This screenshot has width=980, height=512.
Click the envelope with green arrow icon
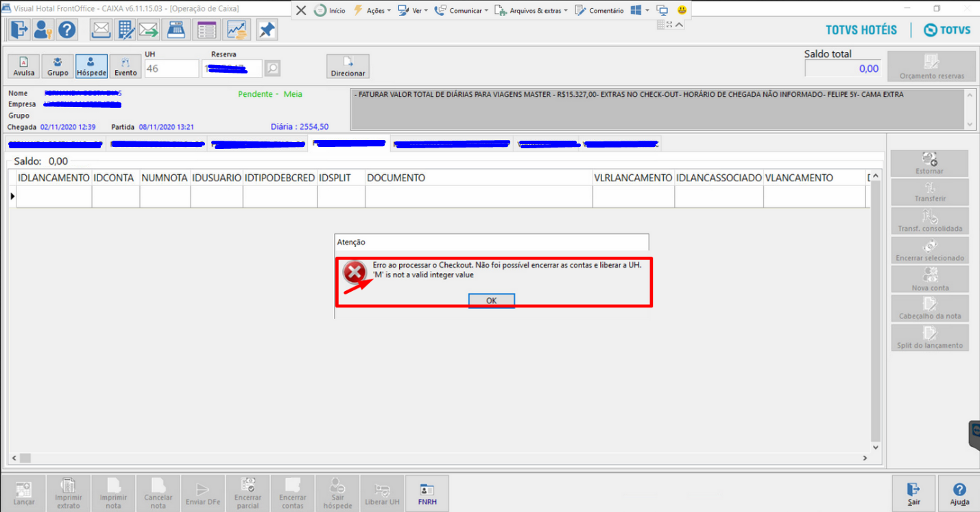(148, 30)
